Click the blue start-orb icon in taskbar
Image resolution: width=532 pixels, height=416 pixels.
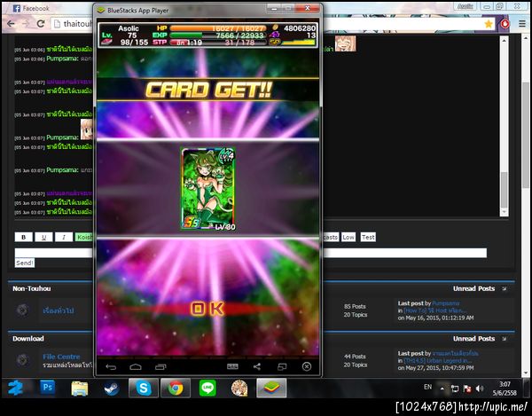pyautogui.click(x=16, y=388)
